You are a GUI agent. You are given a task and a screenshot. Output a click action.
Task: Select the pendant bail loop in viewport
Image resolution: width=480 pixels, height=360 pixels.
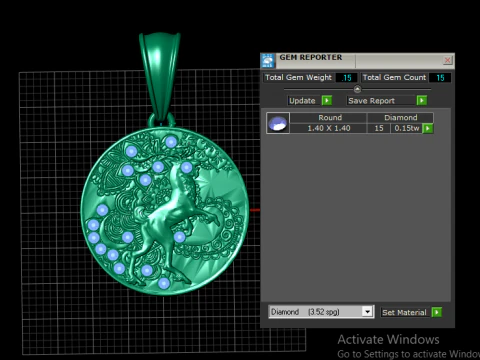click(x=160, y=77)
